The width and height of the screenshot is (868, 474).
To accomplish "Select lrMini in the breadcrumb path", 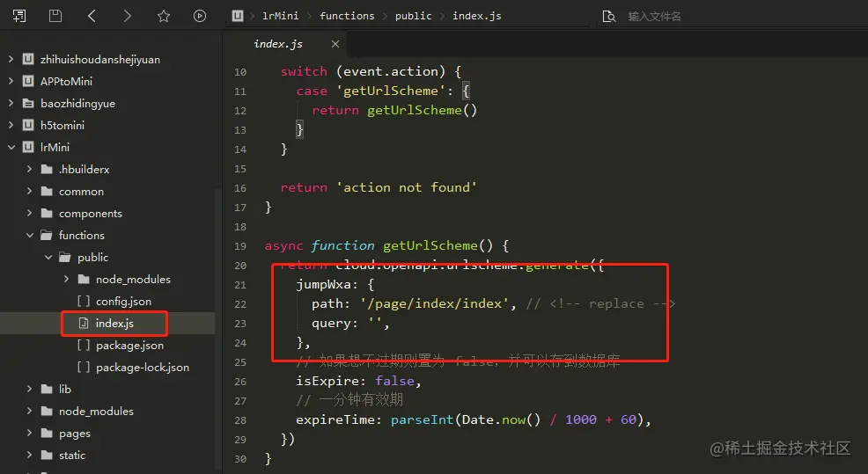I will (x=280, y=16).
